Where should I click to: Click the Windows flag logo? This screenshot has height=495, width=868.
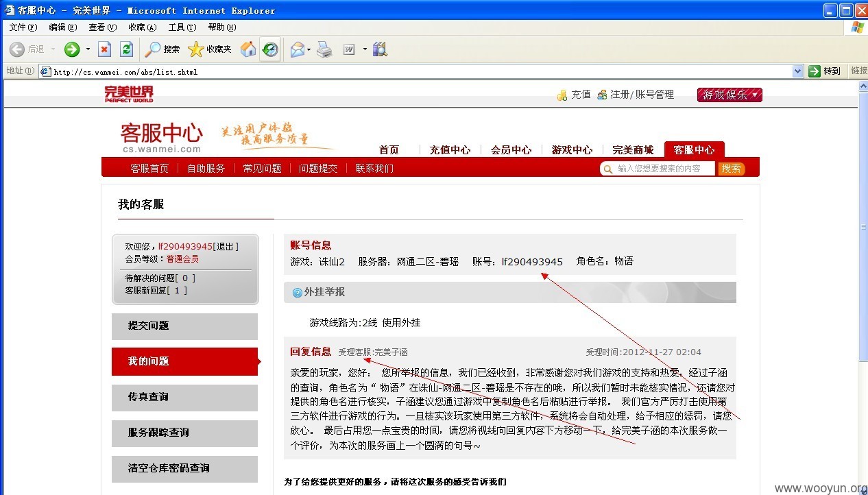pos(857,27)
